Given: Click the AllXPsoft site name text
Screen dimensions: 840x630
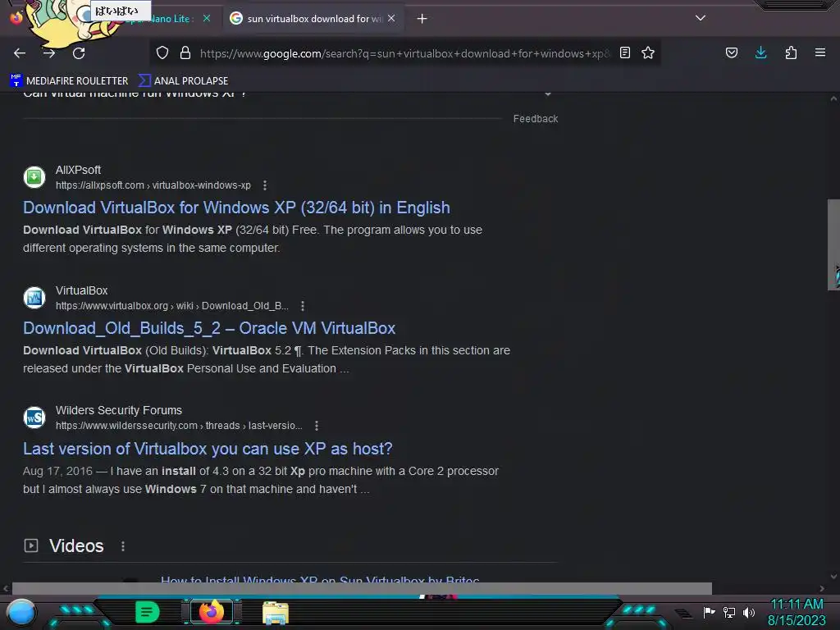Looking at the screenshot, I should (x=78, y=170).
